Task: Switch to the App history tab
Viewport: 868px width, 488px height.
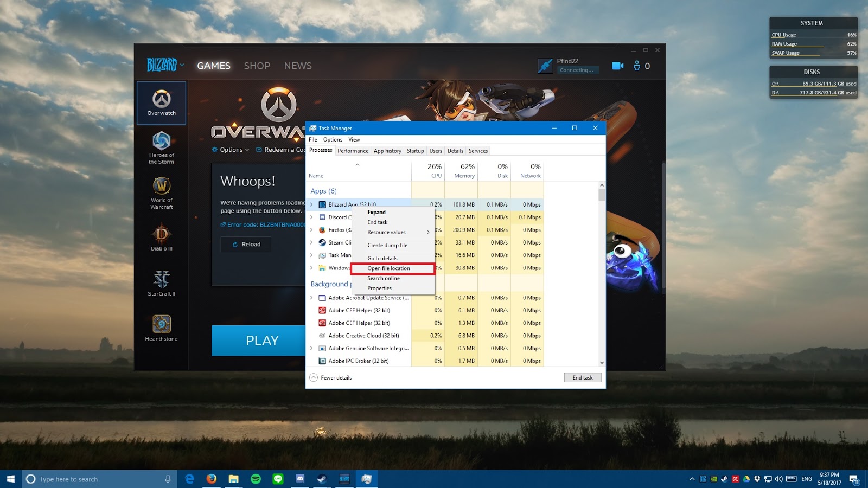Action: pyautogui.click(x=387, y=151)
